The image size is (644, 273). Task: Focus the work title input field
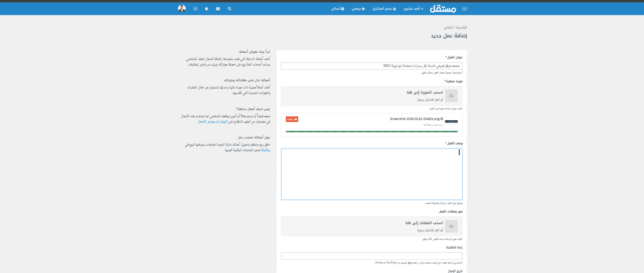372,66
